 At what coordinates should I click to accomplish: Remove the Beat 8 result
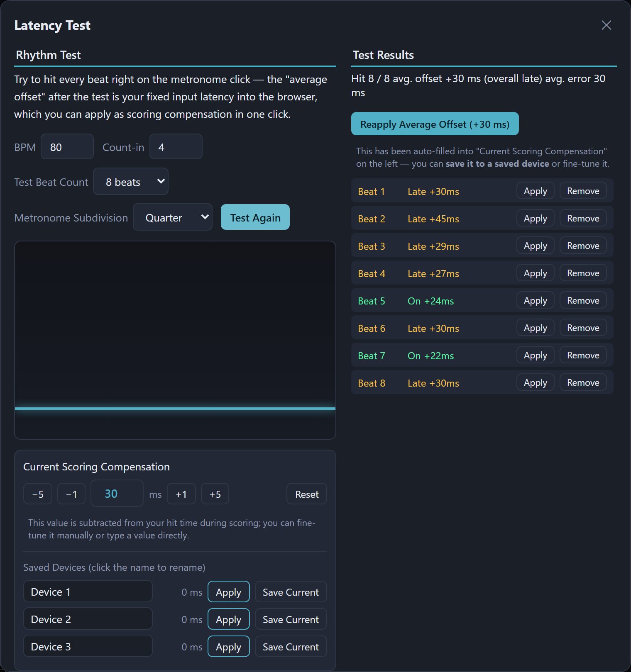point(583,382)
